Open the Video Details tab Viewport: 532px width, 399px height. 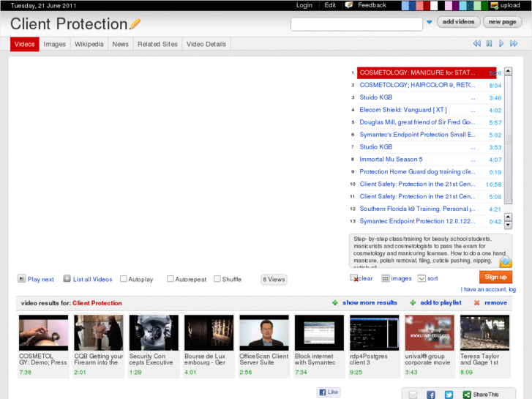206,44
